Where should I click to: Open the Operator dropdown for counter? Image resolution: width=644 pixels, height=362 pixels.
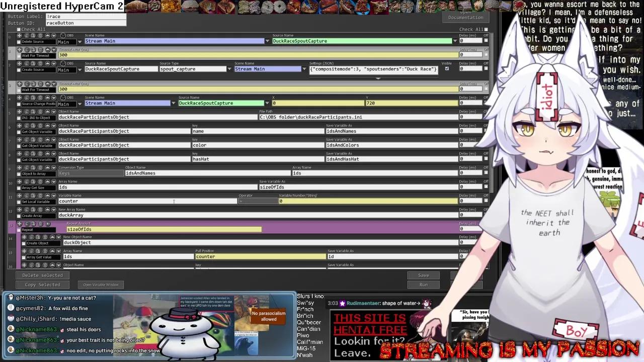coord(258,201)
